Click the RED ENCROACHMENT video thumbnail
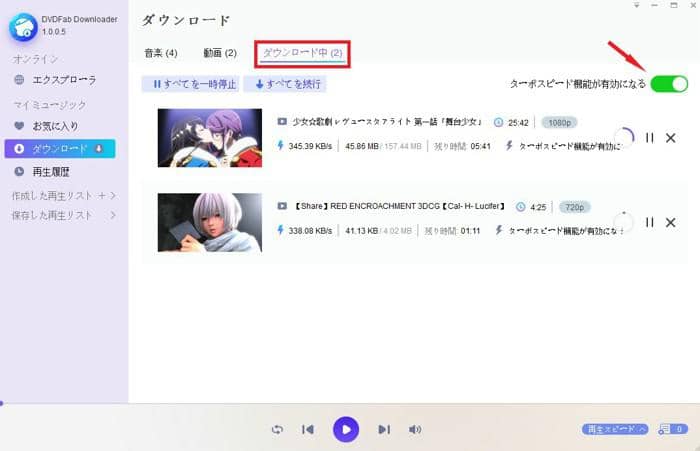This screenshot has width=700, height=451. [209, 222]
